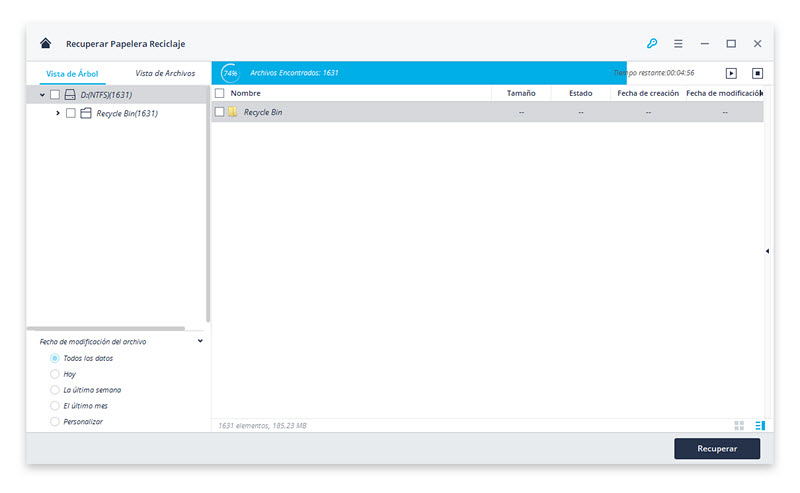Check the Recycle Bin(1631) tree checkbox
This screenshot has height=493, width=800.
(x=71, y=113)
